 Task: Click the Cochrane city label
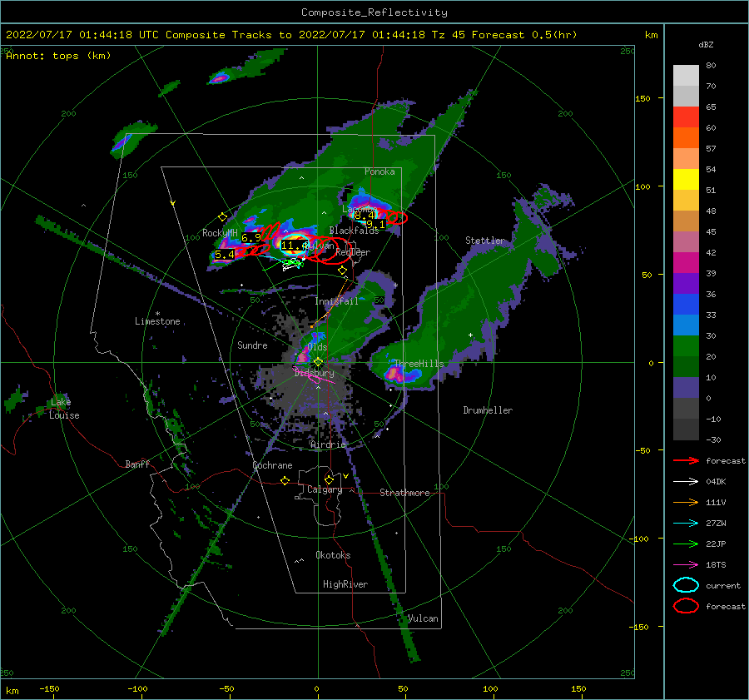tap(272, 465)
